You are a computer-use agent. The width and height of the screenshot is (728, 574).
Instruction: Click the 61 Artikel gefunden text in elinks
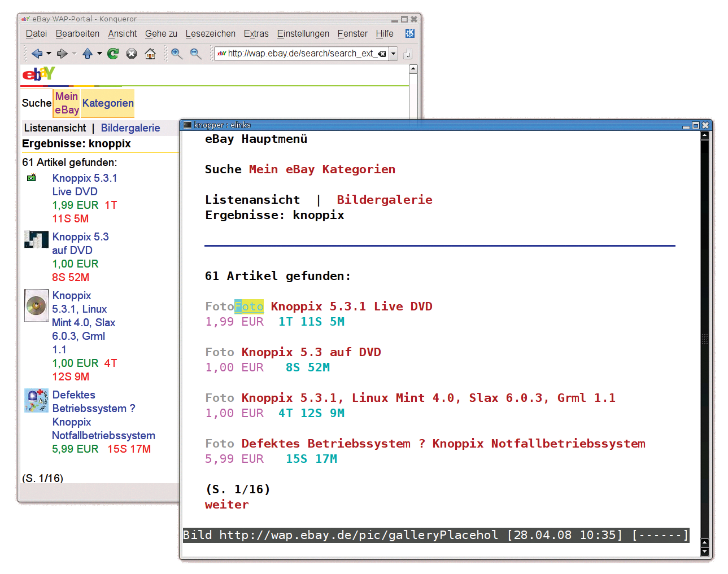click(278, 276)
